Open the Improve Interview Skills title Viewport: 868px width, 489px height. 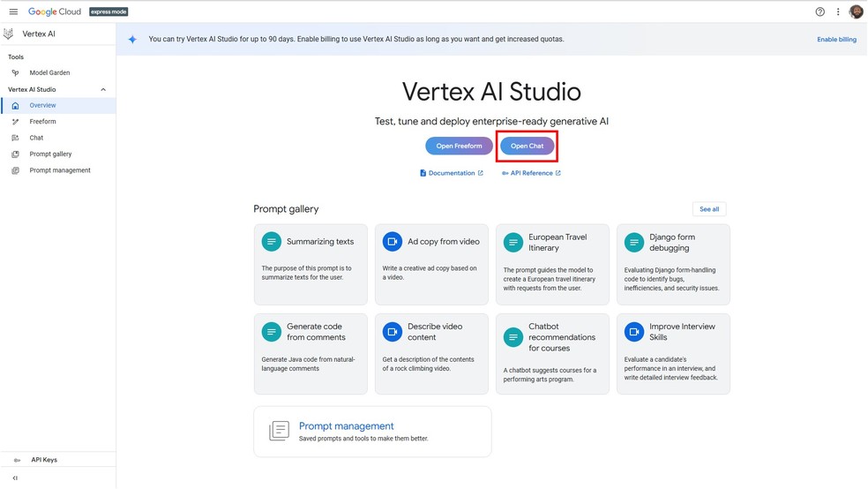682,332
